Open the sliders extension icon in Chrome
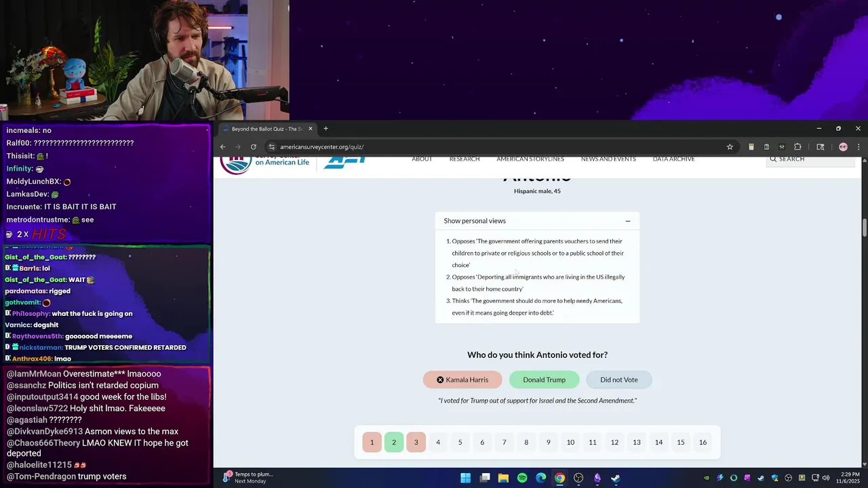The image size is (868, 488). [782, 146]
